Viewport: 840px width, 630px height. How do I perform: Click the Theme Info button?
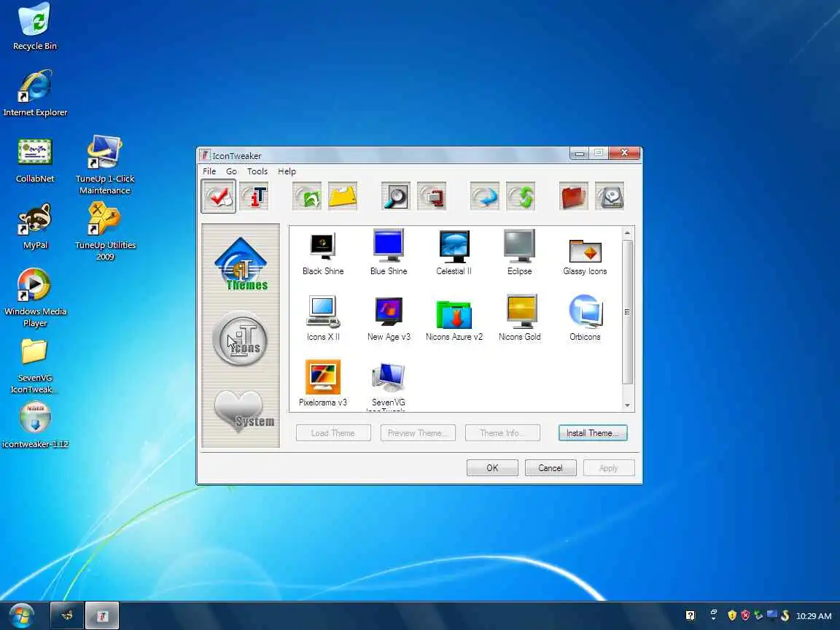(502, 433)
